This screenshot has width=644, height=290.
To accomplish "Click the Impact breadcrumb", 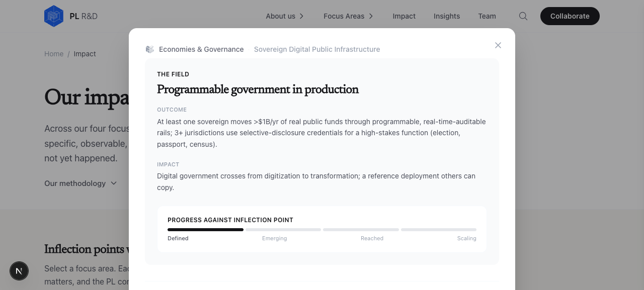I will point(85,54).
